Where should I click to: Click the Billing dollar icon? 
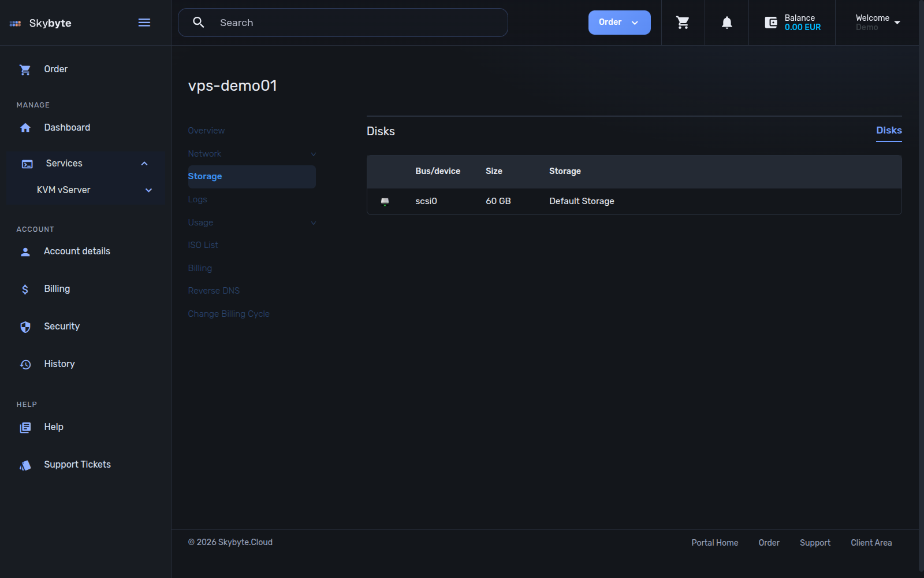click(x=25, y=289)
